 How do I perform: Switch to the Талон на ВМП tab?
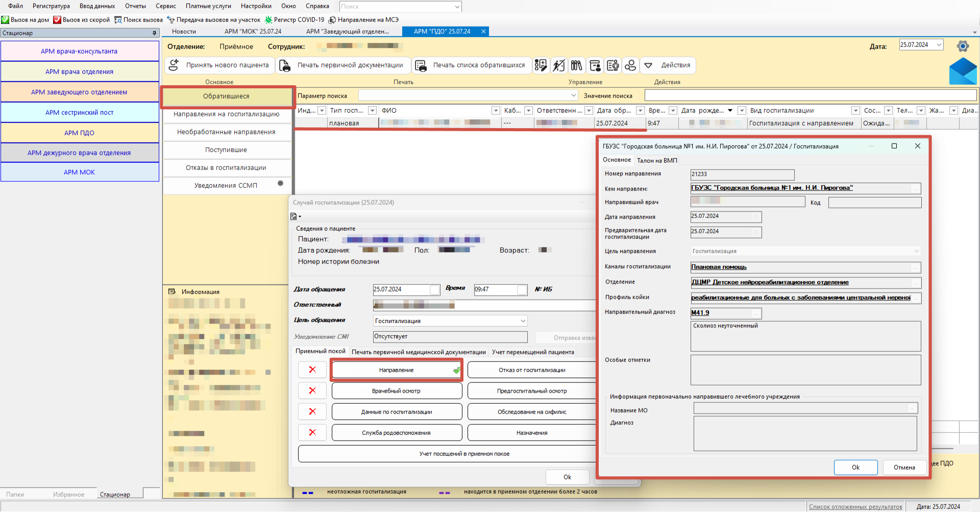(x=657, y=160)
